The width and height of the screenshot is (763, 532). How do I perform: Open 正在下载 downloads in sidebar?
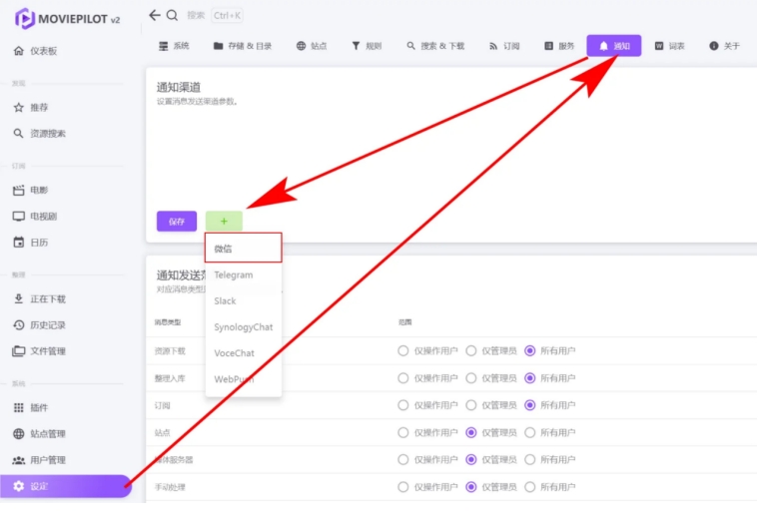(x=39, y=298)
